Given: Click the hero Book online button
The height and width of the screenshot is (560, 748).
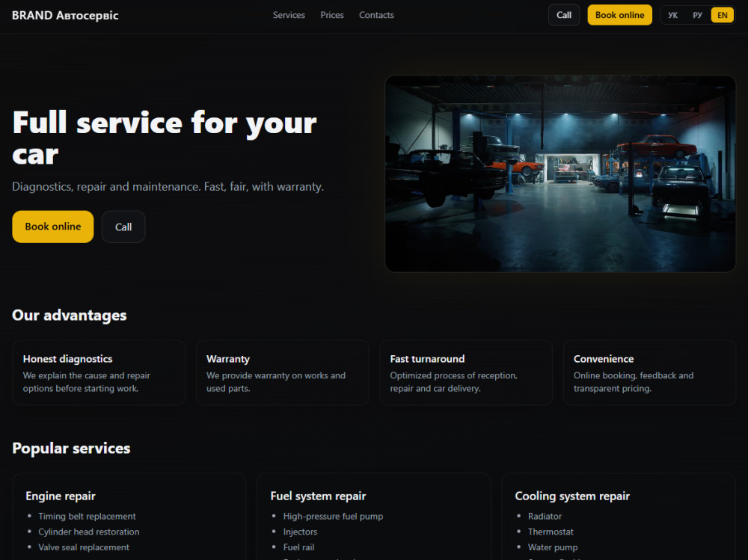Looking at the screenshot, I should [x=53, y=227].
